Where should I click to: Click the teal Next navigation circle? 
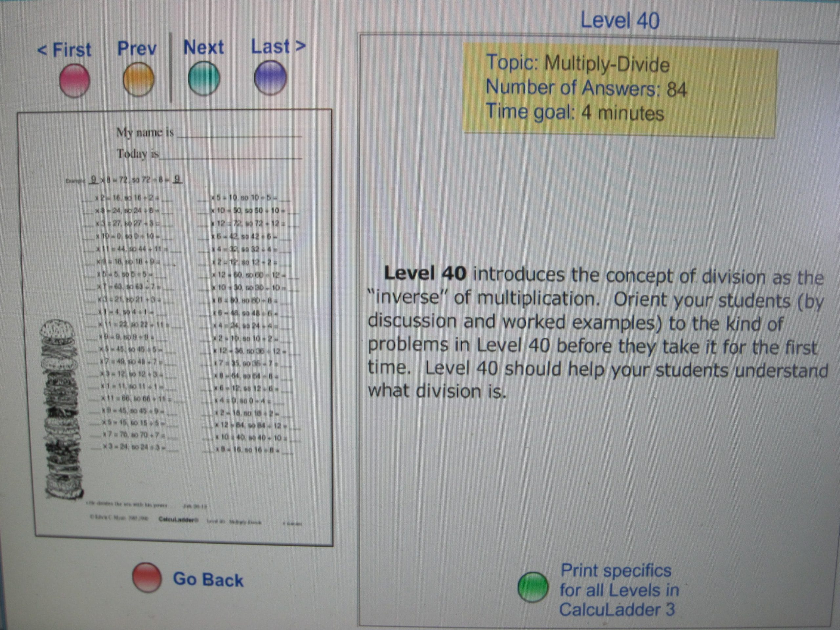pos(204,79)
